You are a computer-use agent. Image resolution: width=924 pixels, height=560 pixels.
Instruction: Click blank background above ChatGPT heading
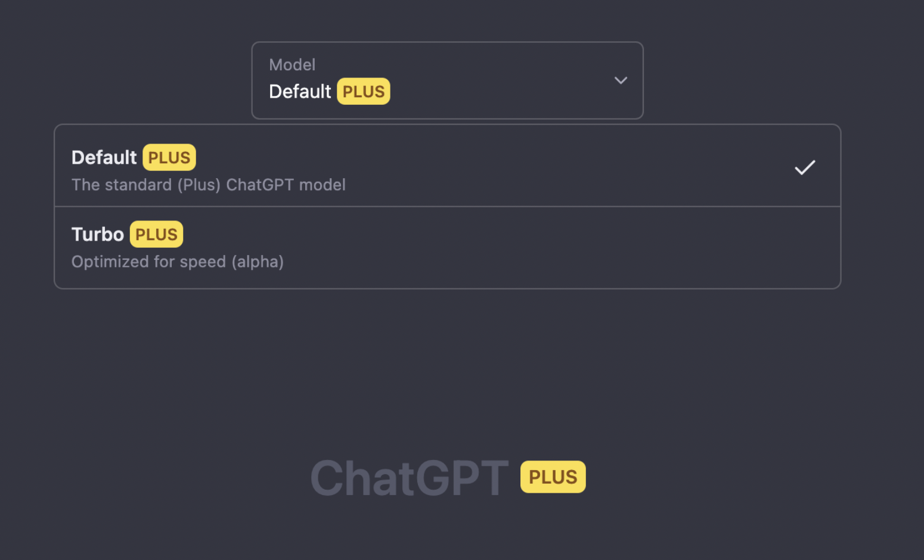(x=447, y=369)
